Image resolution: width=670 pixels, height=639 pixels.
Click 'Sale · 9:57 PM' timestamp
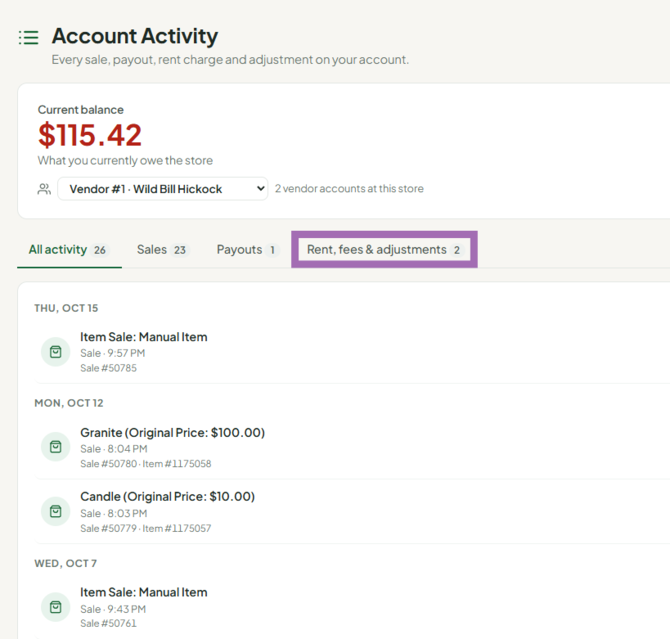tap(113, 353)
